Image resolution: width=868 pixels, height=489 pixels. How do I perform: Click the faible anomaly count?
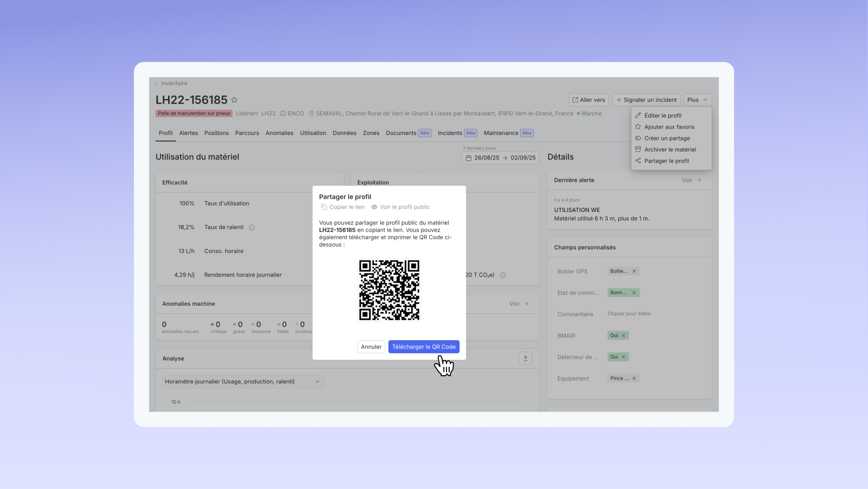[283, 327]
